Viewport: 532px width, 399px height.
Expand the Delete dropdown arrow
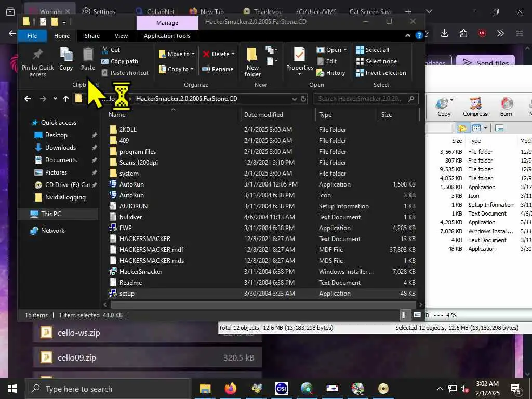[x=233, y=54]
